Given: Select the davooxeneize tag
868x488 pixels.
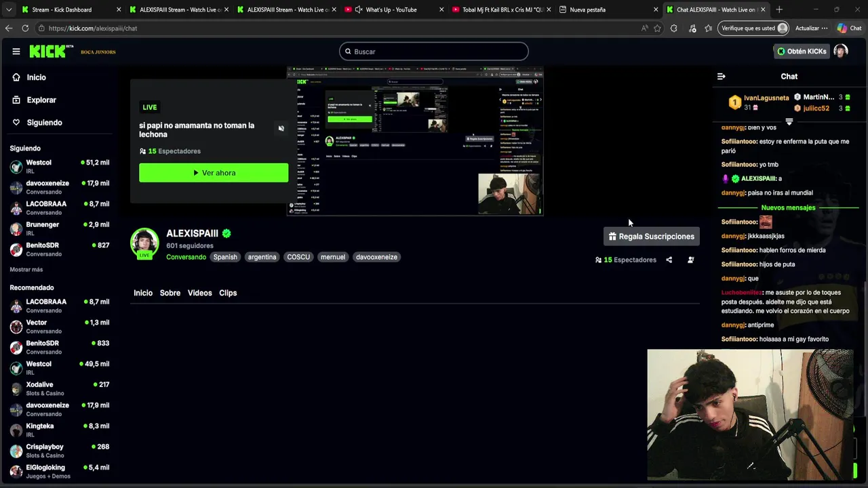Looking at the screenshot, I should [376, 257].
